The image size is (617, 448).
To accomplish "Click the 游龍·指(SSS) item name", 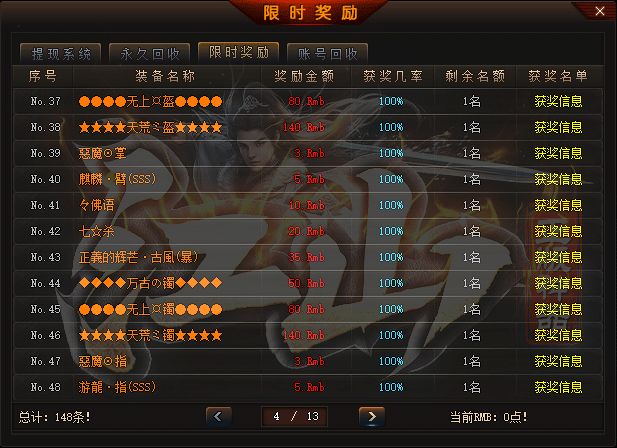I will [x=117, y=387].
